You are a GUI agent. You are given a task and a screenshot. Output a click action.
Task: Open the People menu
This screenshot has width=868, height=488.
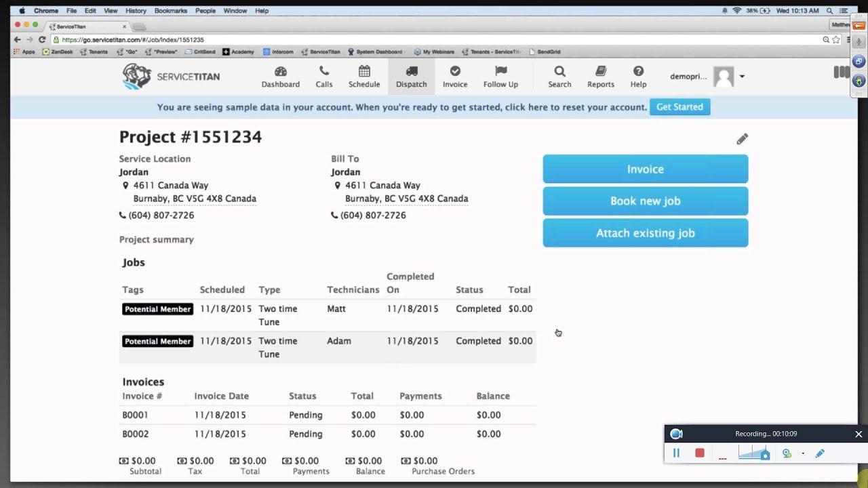point(205,11)
